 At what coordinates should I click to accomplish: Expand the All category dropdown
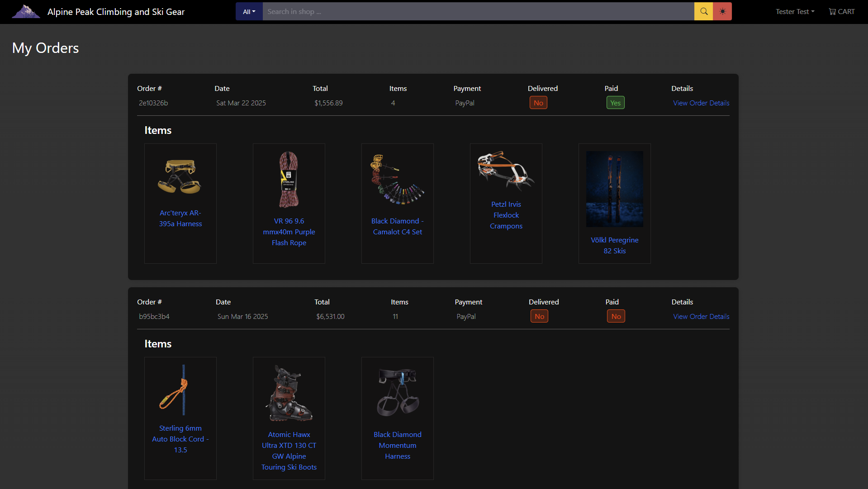(249, 12)
